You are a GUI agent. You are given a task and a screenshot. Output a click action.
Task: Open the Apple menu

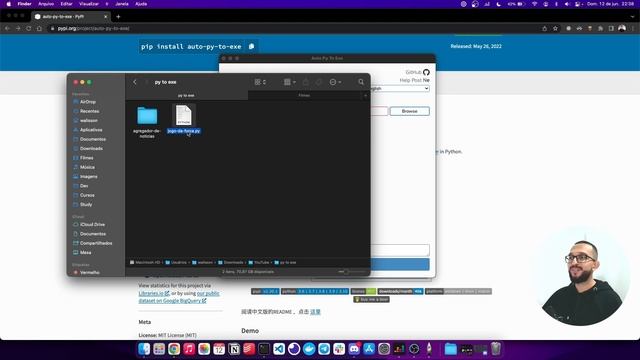point(9,4)
